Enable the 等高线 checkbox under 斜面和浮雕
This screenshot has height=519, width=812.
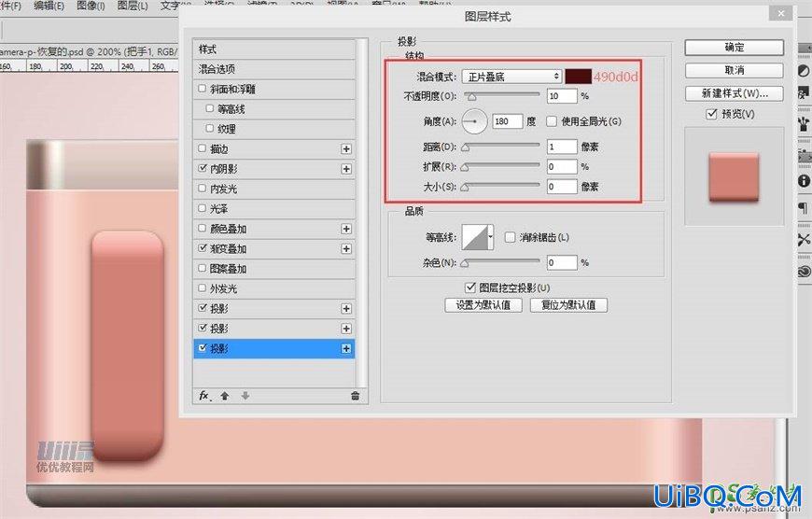click(210, 108)
